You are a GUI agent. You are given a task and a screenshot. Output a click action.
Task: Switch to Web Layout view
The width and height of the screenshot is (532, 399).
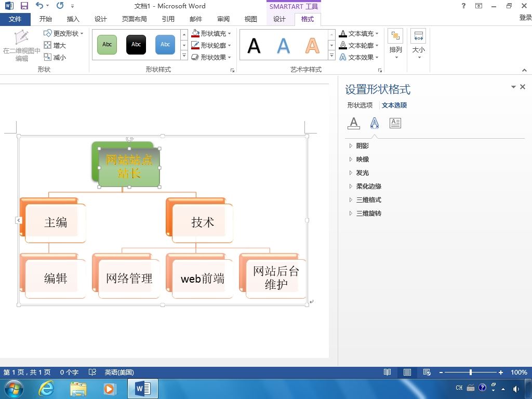(x=427, y=372)
